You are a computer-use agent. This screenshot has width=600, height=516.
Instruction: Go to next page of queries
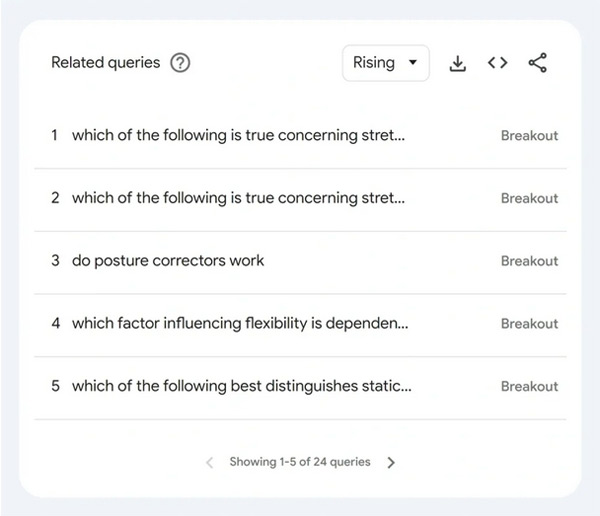[391, 462]
